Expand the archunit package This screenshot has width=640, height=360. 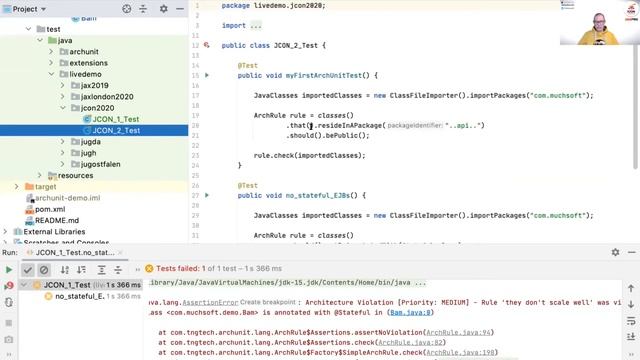[x=51, y=51]
